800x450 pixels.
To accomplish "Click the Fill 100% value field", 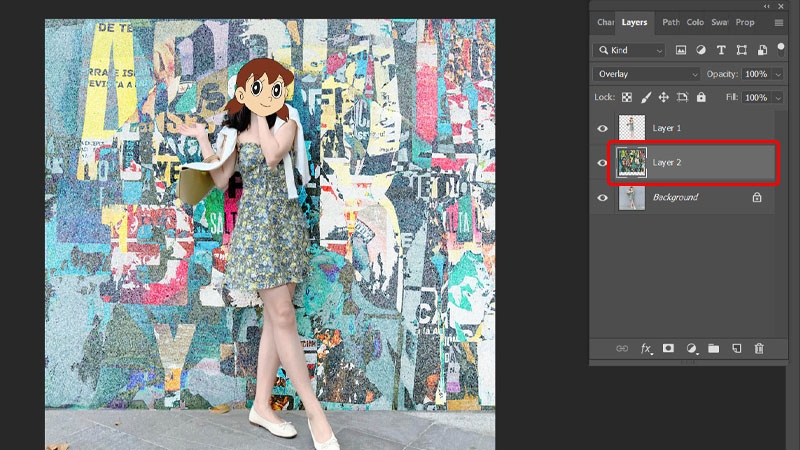I will pos(757,97).
